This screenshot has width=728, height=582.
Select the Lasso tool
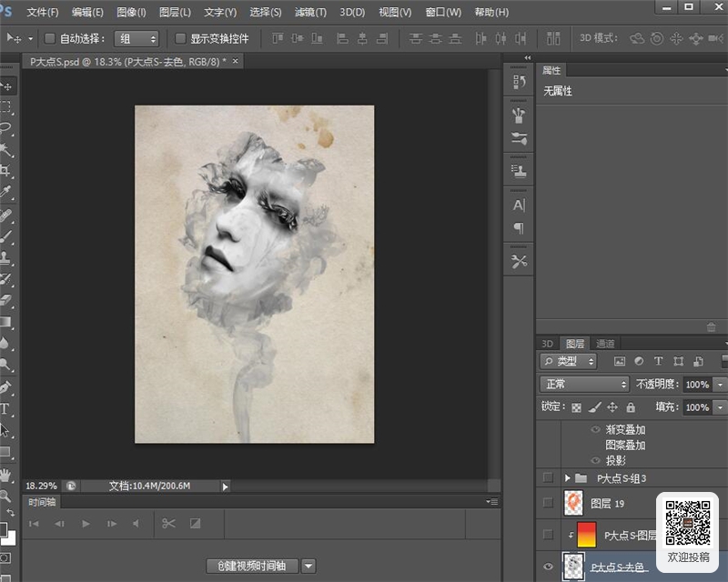pyautogui.click(x=5, y=127)
